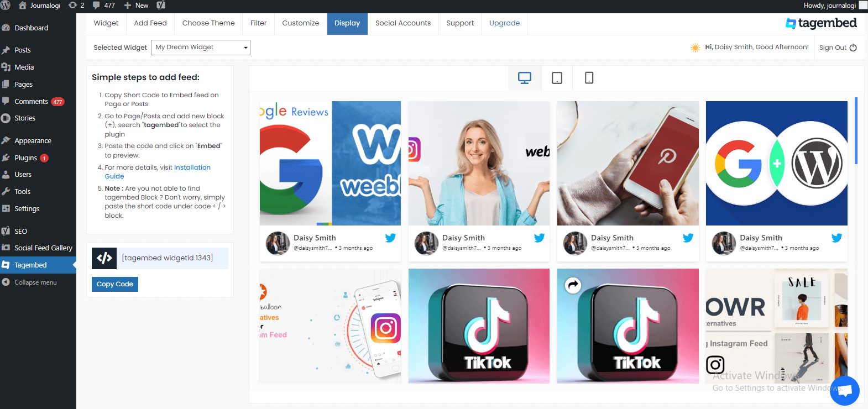This screenshot has width=868, height=409.
Task: Go to the Add Feed tab
Action: [x=150, y=23]
